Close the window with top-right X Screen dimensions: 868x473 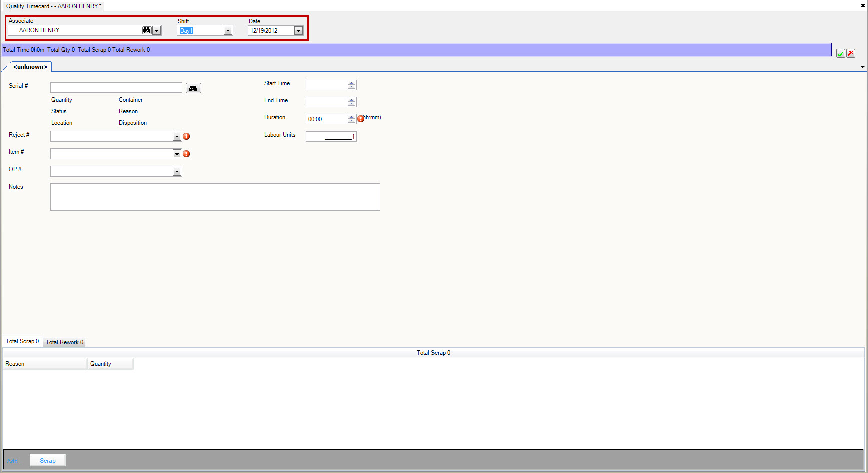863,6
